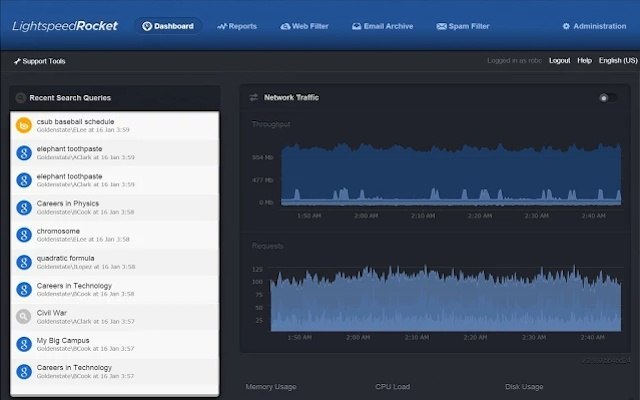640x400 pixels.
Task: Go to the Web Filter tab
Action: click(x=304, y=26)
